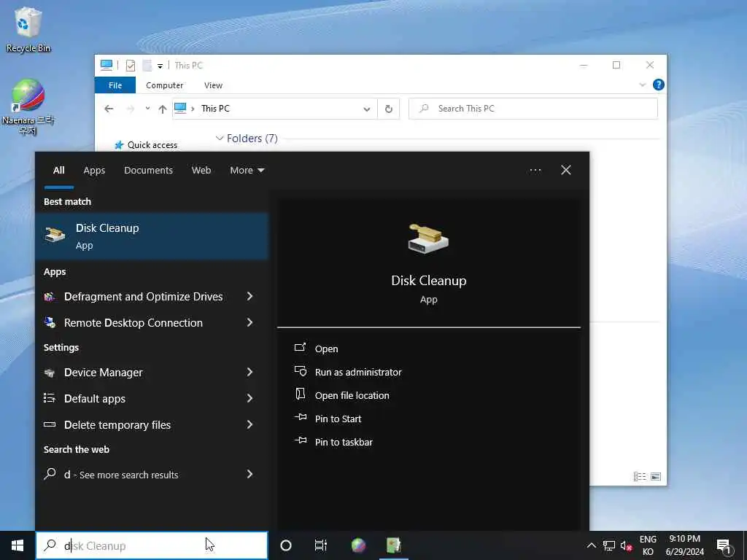Click the File Explorer help question icon

coord(659,85)
